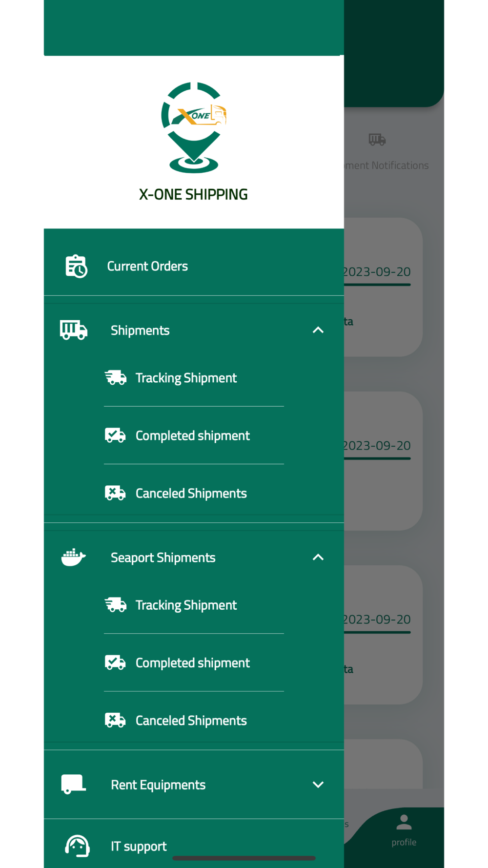
Task: Open Tracking Shipment under Shipments
Action: pos(186,378)
